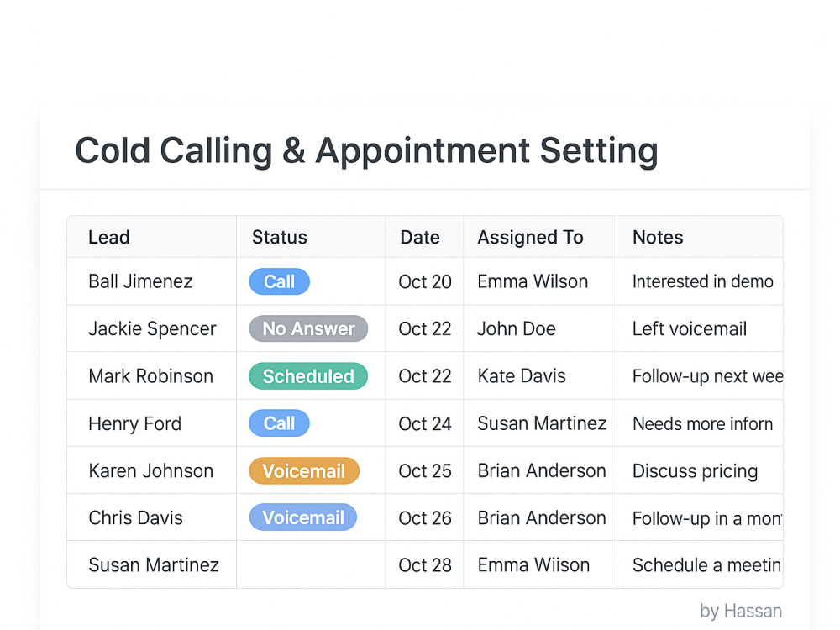Open the Jackie Spencer lead
The image size is (840, 630).
pos(152,328)
